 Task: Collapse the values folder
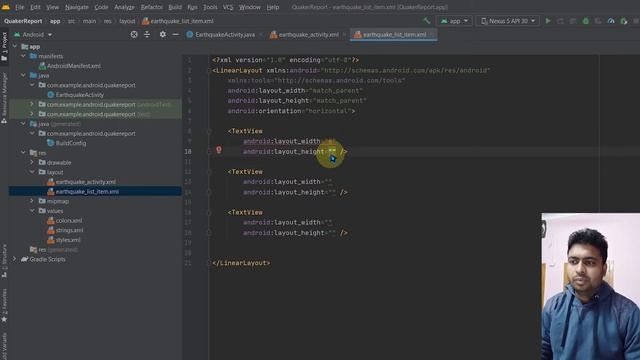click(x=32, y=211)
